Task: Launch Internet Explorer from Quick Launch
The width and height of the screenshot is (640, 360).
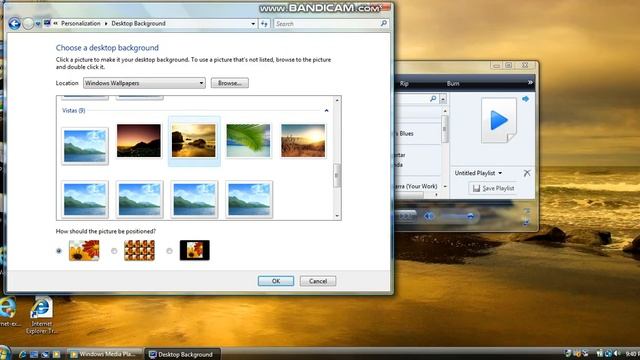Action: [22, 354]
